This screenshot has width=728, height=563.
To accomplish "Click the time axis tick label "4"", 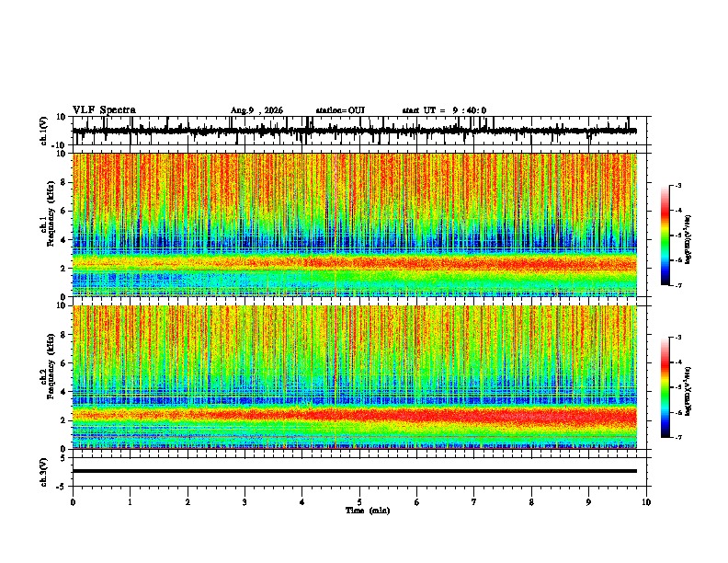I will (302, 502).
